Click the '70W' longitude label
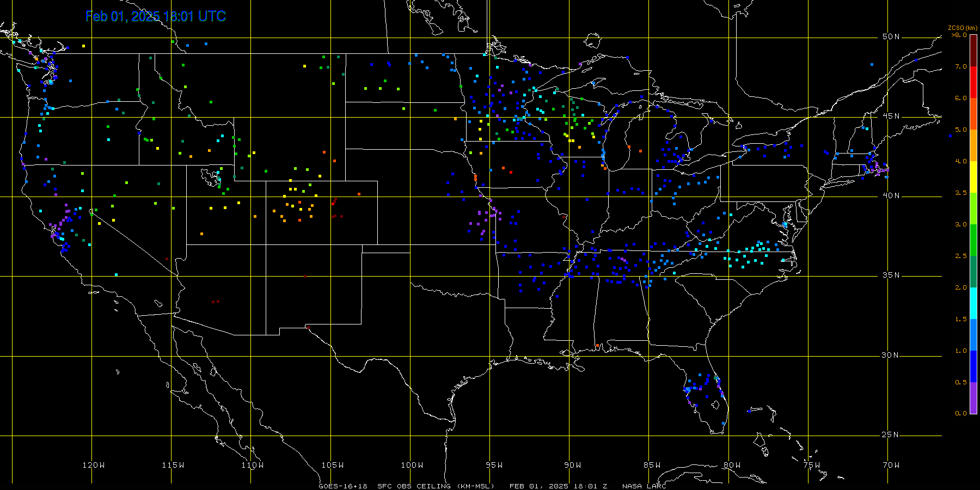 pyautogui.click(x=891, y=465)
